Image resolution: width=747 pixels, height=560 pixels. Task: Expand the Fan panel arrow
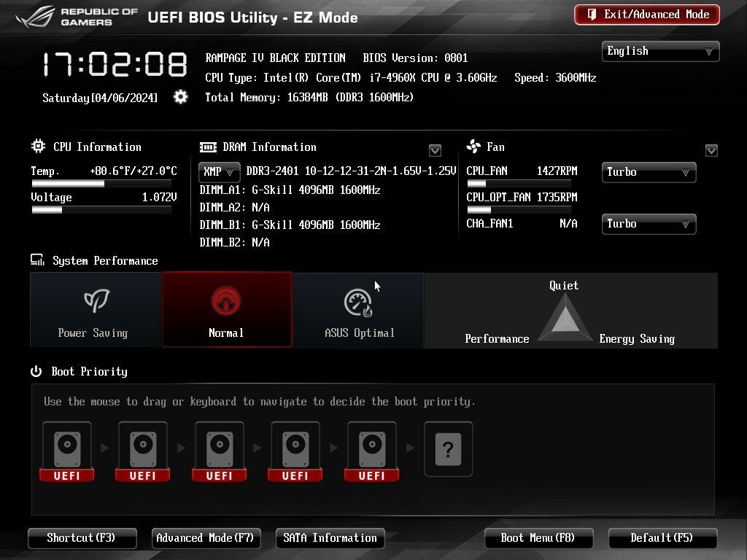711,150
